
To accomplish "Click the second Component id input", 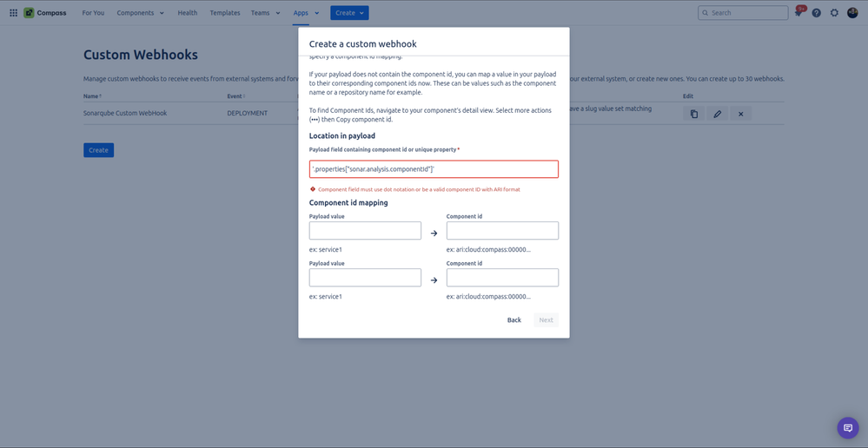I will coord(503,278).
